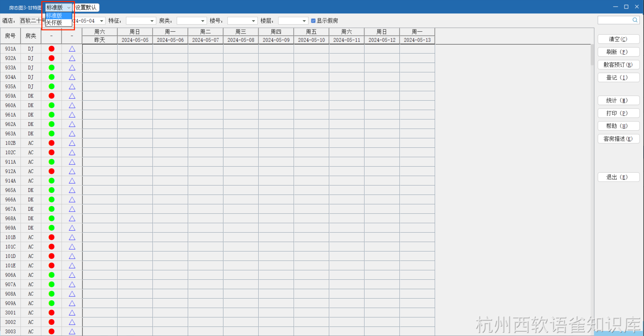Click the blue triangle icon for room 101D
The height and width of the screenshot is (336, 644).
72,256
